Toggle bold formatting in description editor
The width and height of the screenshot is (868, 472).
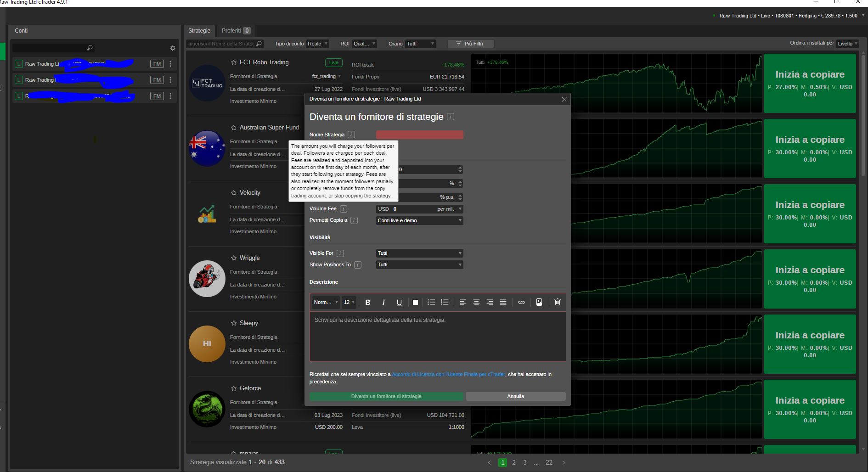coord(367,302)
